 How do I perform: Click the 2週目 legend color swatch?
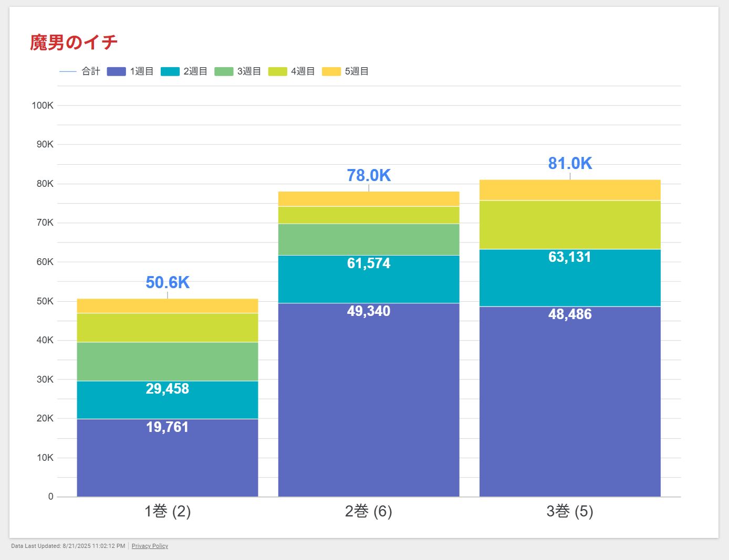point(170,71)
